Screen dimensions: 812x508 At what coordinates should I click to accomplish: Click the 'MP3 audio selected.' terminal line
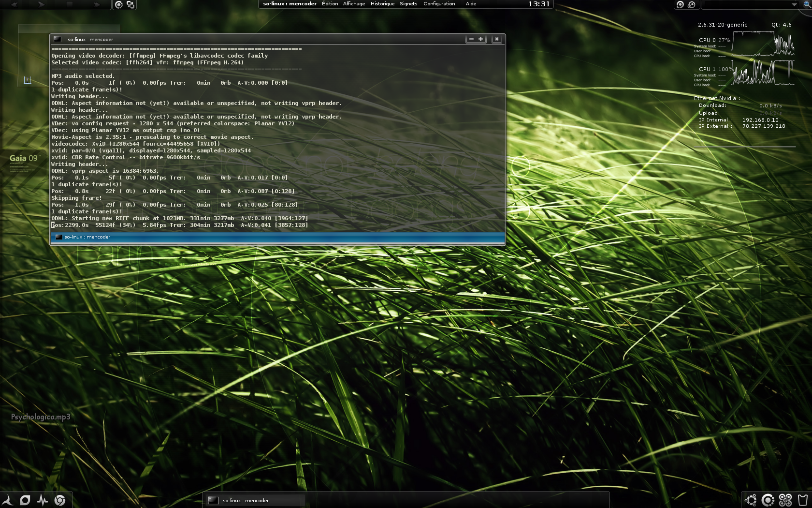point(83,76)
